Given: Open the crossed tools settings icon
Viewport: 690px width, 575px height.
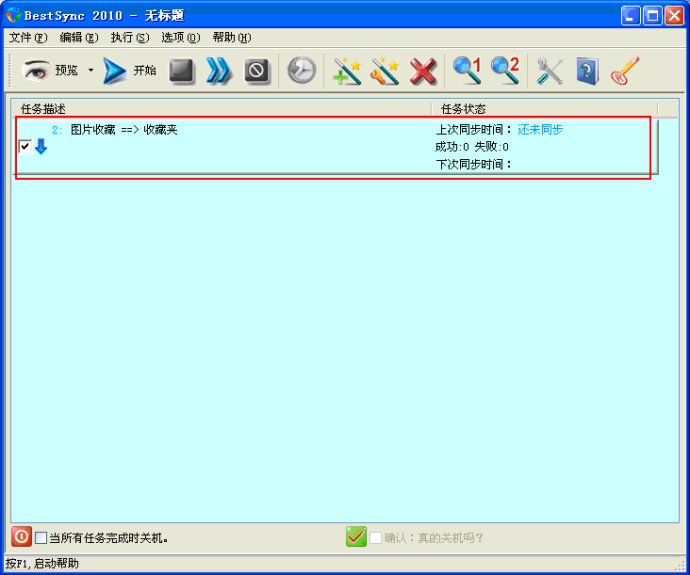Looking at the screenshot, I should pyautogui.click(x=549, y=70).
